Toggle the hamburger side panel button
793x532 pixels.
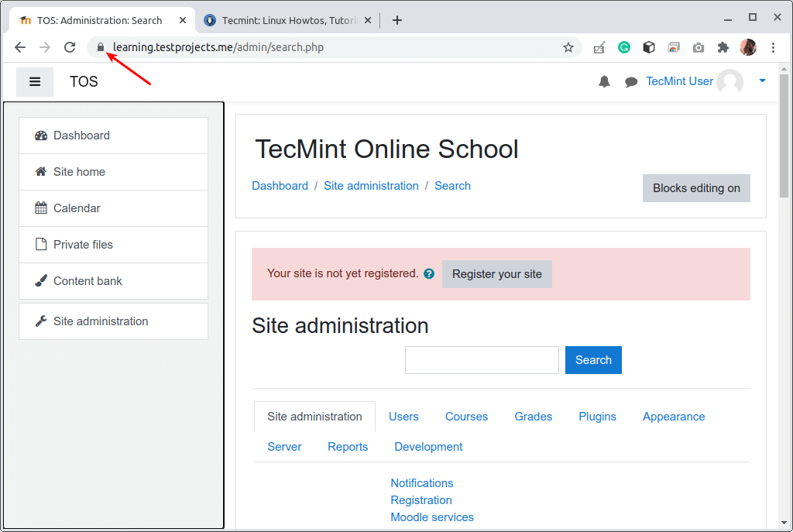tap(35, 81)
